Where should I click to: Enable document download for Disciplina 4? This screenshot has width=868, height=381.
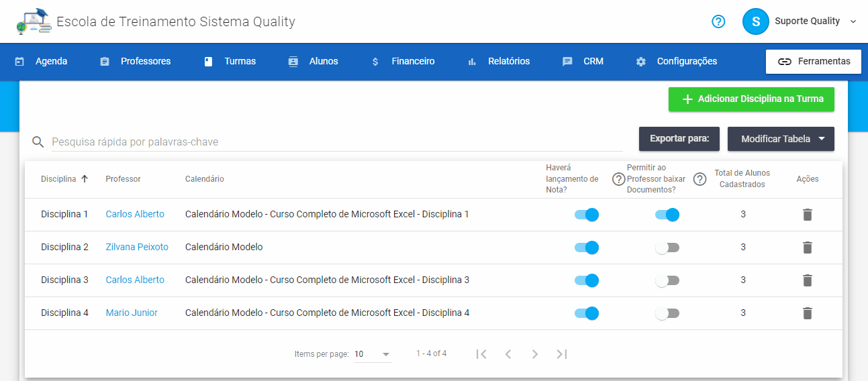[x=667, y=313]
